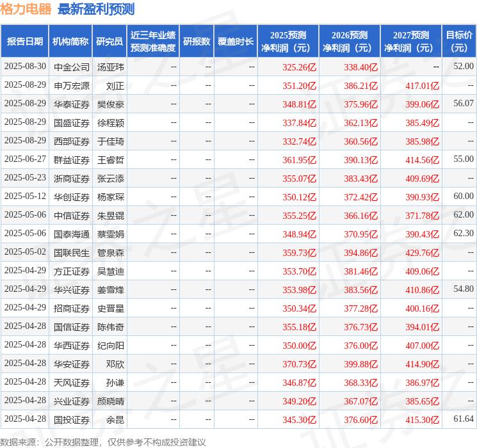
Task: Click target price 54.80
Action: pyautogui.click(x=464, y=289)
